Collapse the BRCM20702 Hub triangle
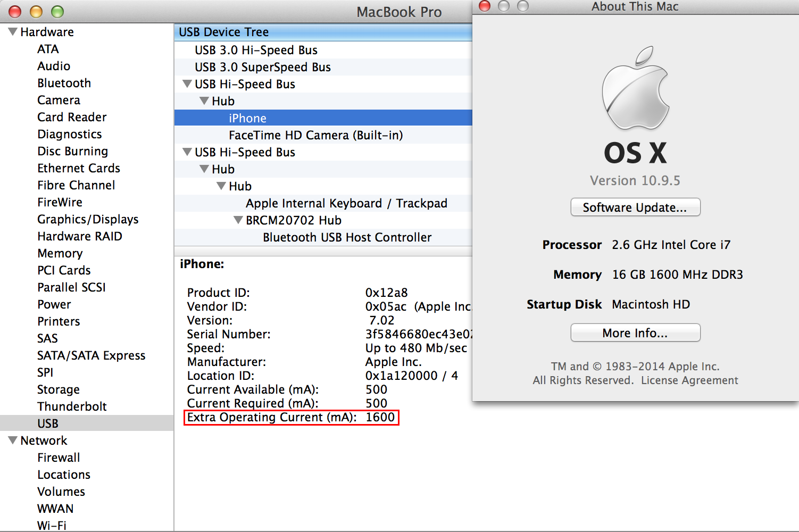Screen dimensions: 799x532 click(x=238, y=220)
